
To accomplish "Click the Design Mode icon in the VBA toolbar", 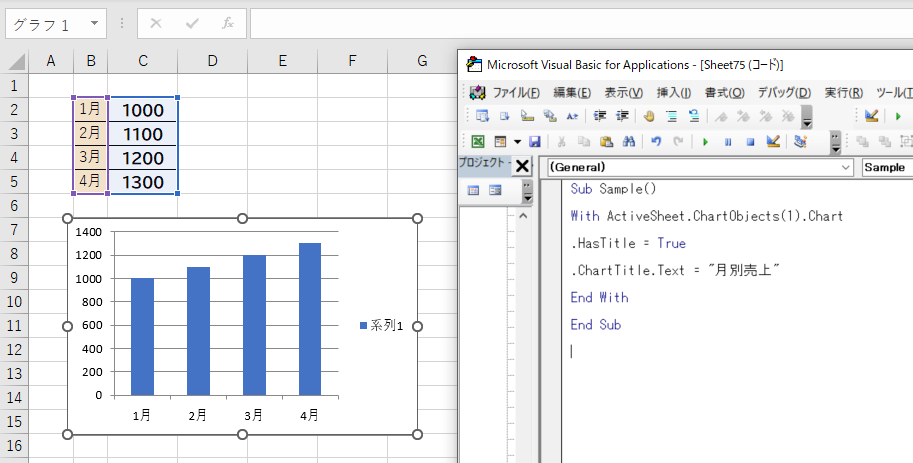I will point(772,142).
